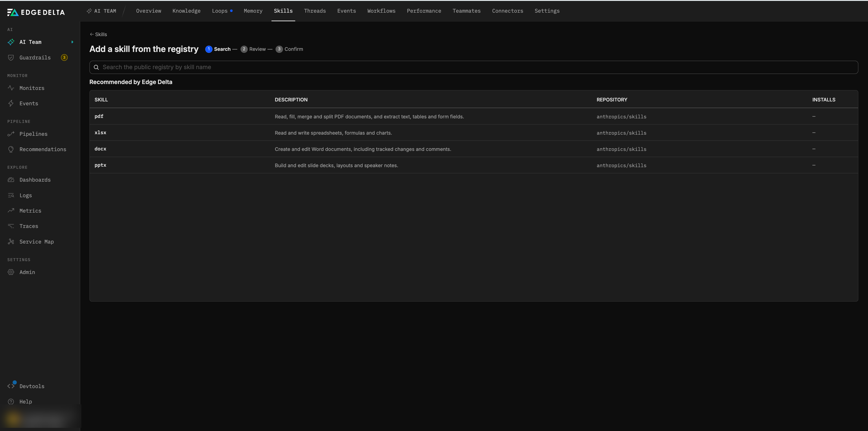The width and height of the screenshot is (868, 431).
Task: Click 'Recommended by Edge Delta' heading
Action: pos(131,82)
